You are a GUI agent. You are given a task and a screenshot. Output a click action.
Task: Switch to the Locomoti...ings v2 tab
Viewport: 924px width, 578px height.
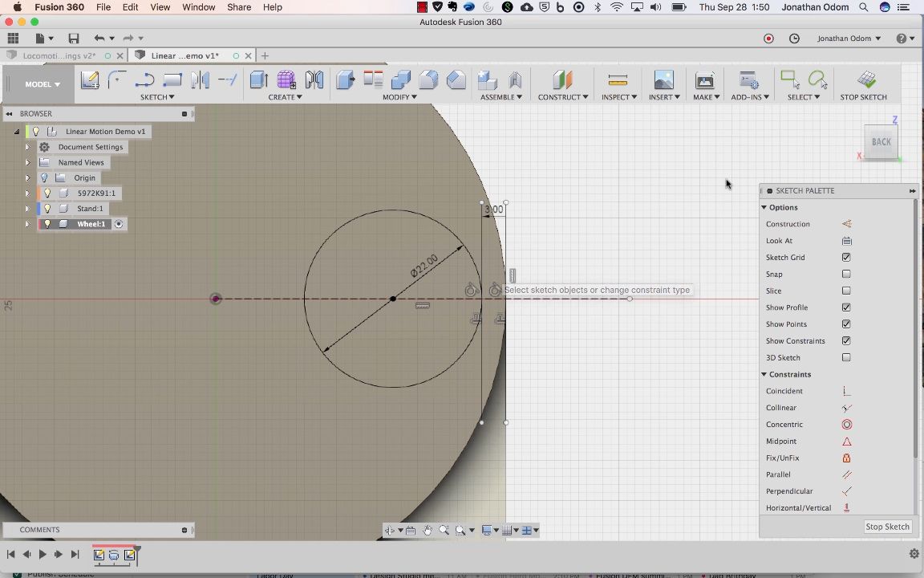click(59, 56)
